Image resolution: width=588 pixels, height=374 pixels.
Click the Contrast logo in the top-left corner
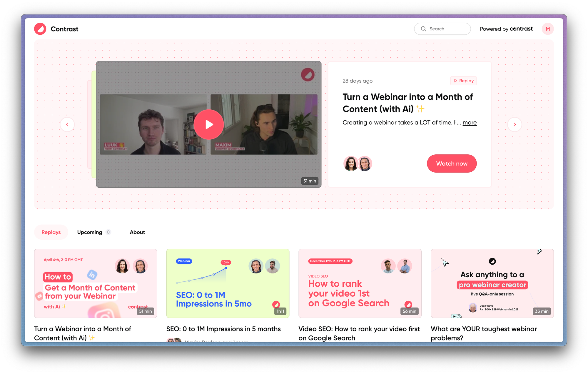40,29
